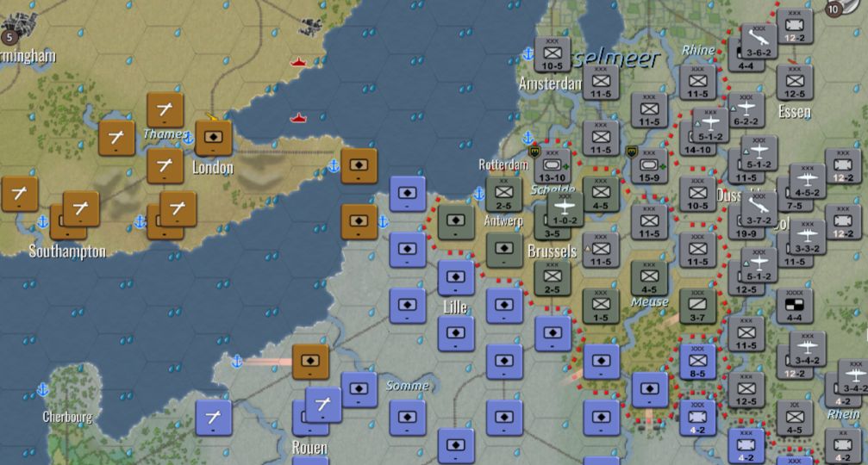Screen dimensions: 868x465
Task: Click the Somme river label
Action: [x=408, y=386]
